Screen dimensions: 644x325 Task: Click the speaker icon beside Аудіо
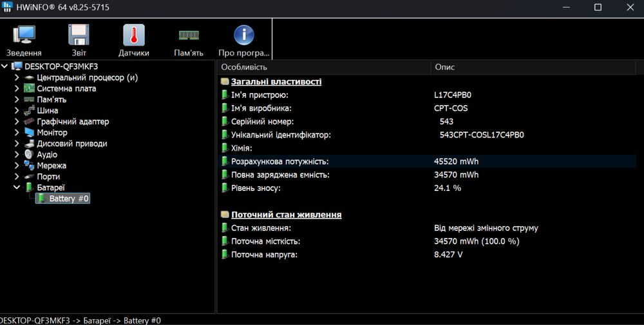point(29,154)
